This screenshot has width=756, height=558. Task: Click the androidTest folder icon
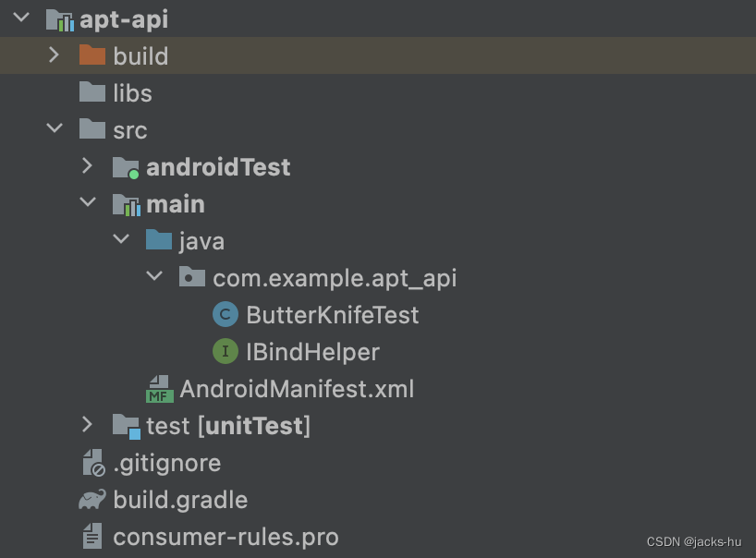click(x=126, y=167)
